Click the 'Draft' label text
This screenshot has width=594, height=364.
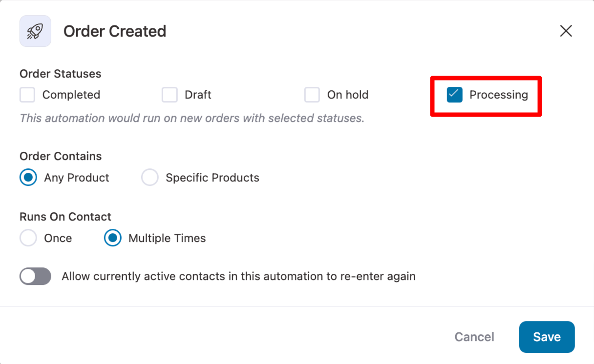point(198,95)
